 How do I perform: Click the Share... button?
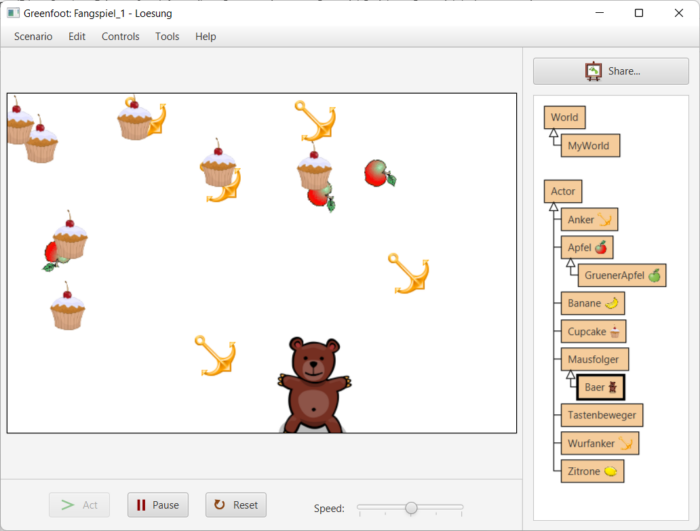click(611, 72)
